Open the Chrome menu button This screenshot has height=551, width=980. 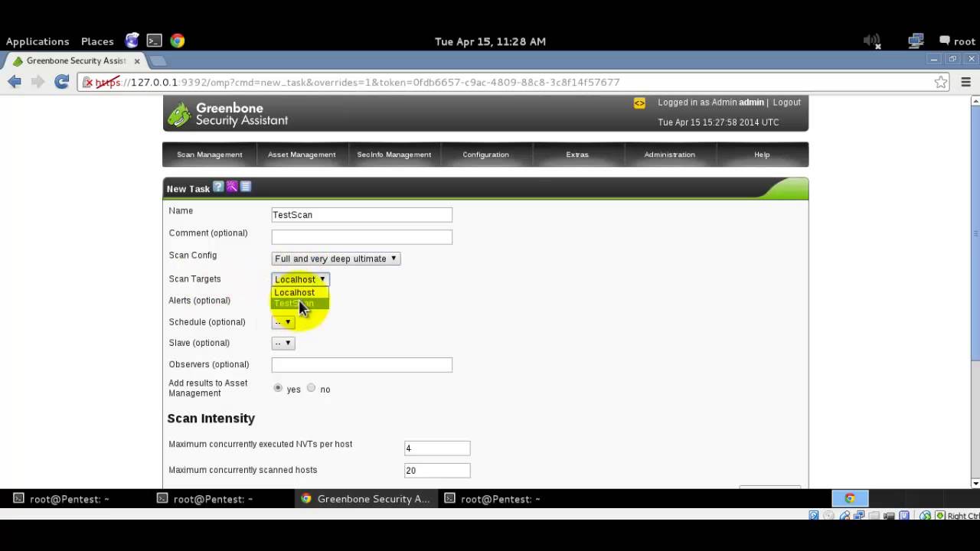[966, 82]
